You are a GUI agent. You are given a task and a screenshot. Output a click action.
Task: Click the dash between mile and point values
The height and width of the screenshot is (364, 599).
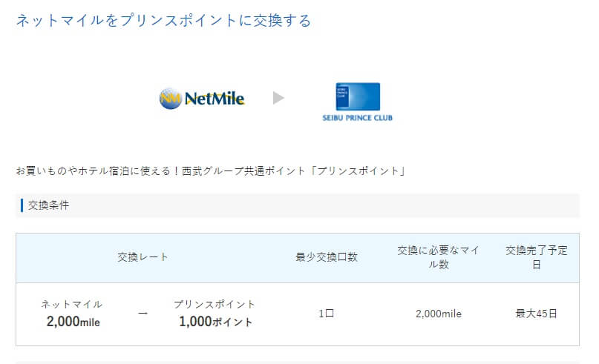[143, 314]
